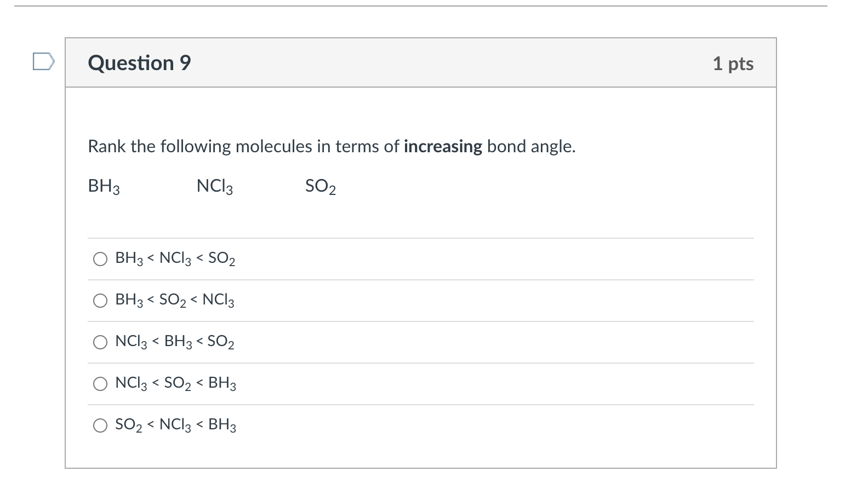
Task: Click the answer text NCl3 < BH3 < SO2
Action: coord(175,342)
